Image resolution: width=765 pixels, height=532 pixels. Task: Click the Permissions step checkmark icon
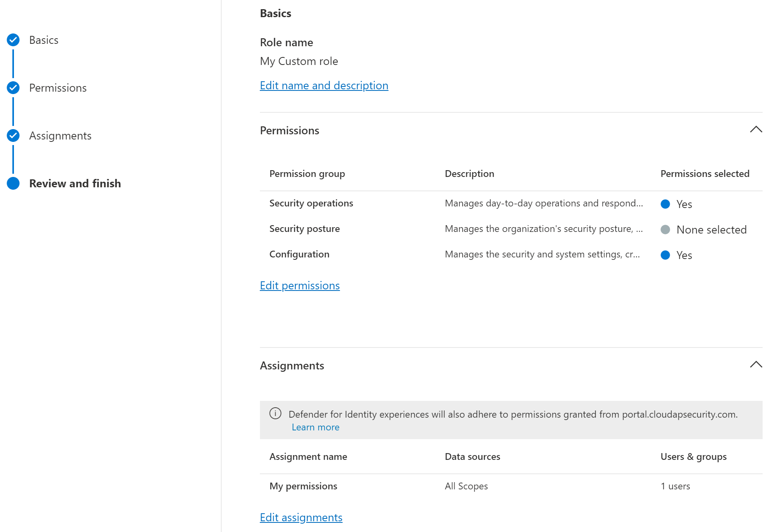pos(13,88)
